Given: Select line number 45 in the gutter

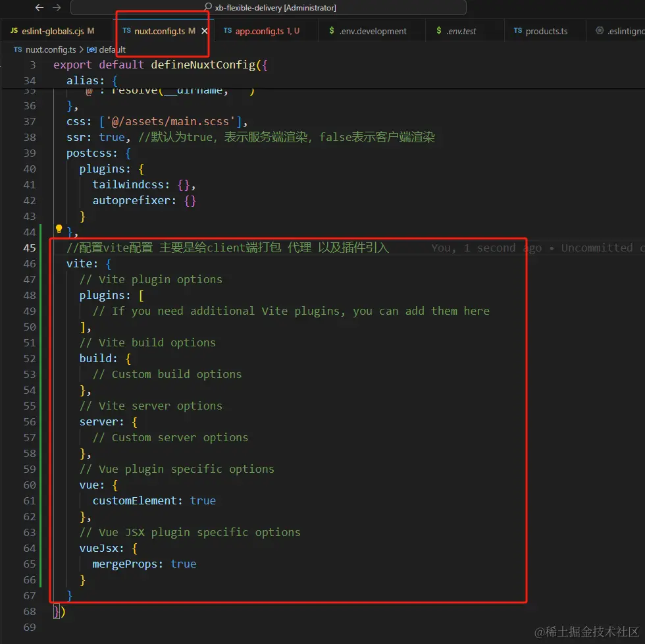Looking at the screenshot, I should (x=30, y=248).
